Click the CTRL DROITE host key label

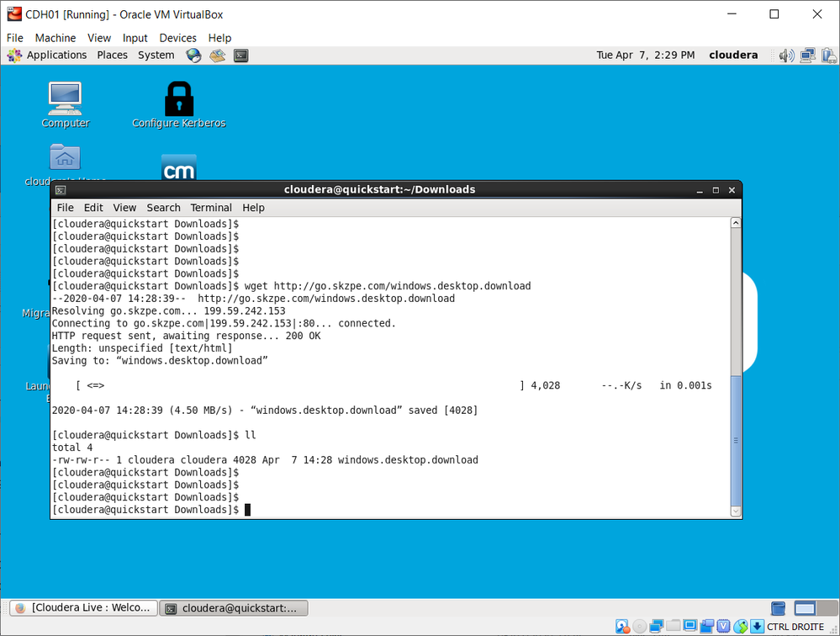point(795,627)
